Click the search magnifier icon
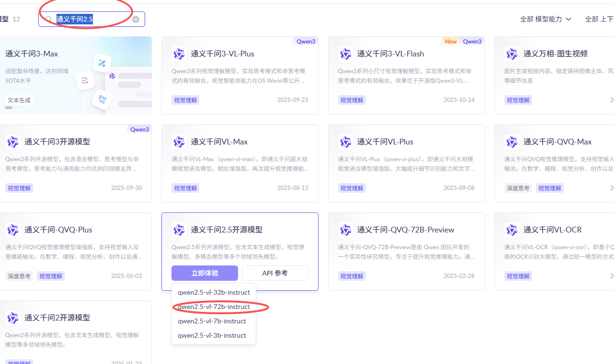The image size is (614, 364). point(48,19)
